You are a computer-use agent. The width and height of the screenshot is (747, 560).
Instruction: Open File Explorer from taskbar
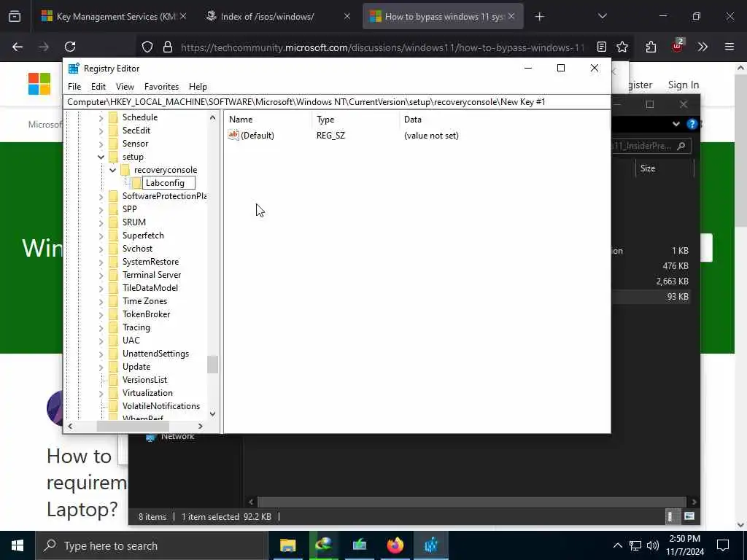287,545
